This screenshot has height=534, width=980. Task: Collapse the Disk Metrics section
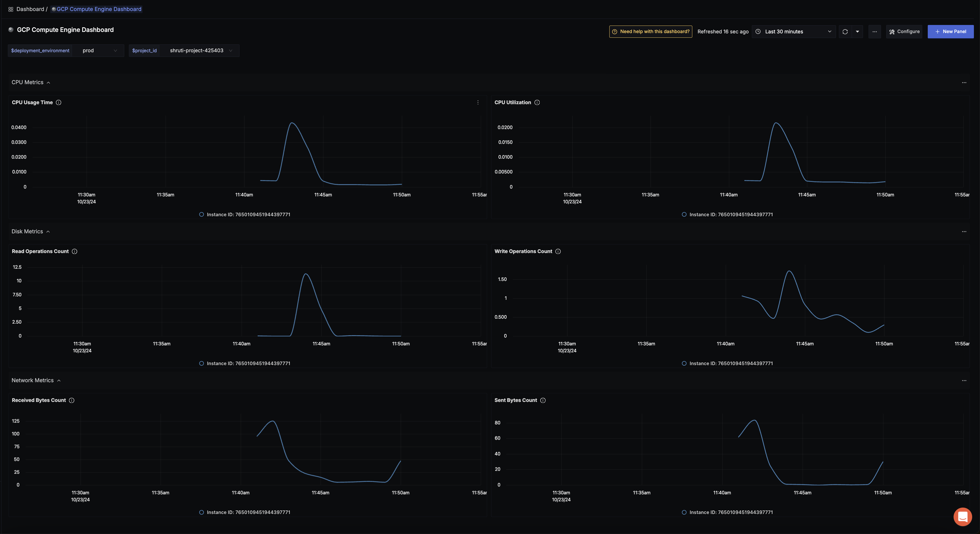[48, 232]
